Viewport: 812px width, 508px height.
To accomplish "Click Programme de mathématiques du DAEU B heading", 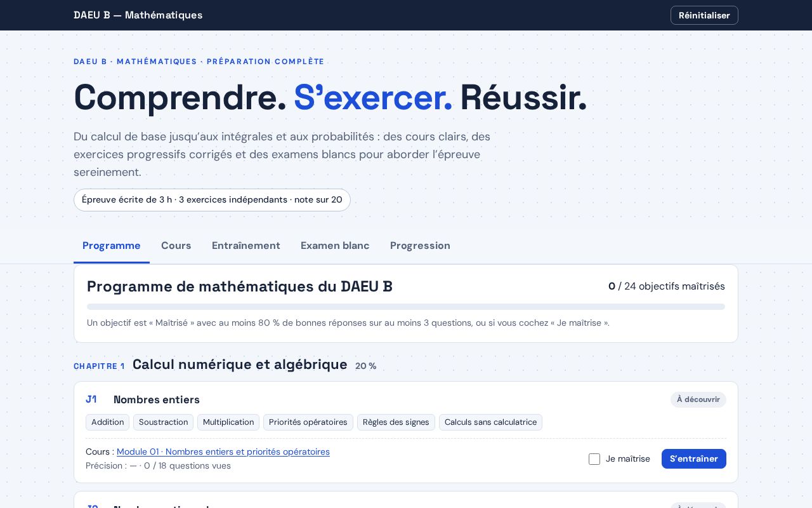I will coord(240,286).
